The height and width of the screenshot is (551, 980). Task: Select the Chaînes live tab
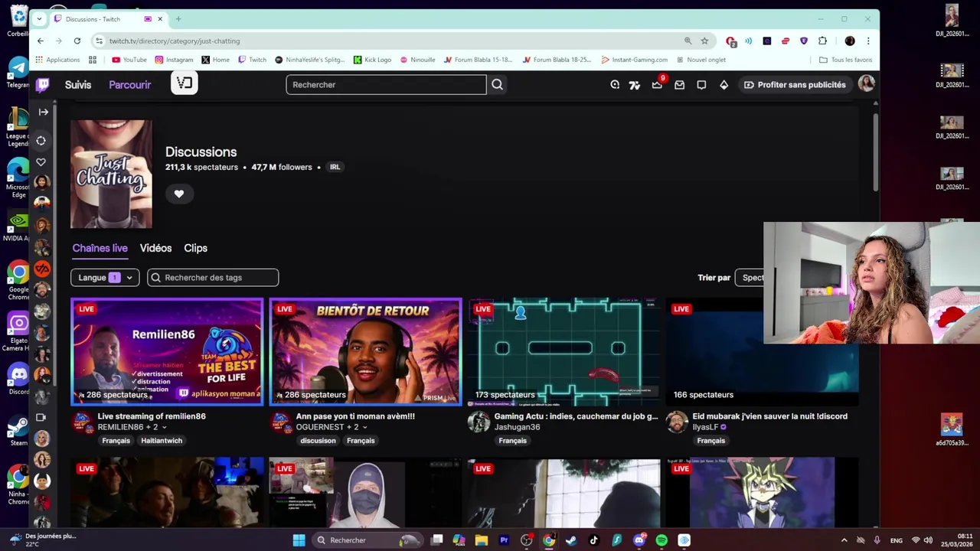tap(100, 248)
